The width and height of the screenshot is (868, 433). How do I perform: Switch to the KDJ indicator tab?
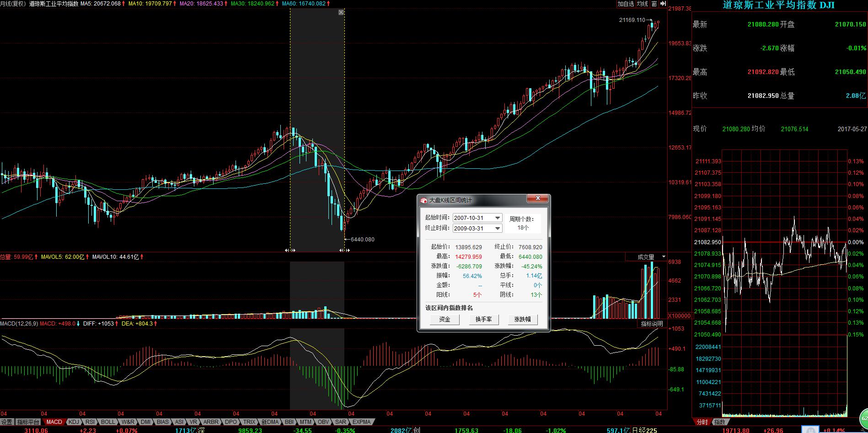point(74,422)
